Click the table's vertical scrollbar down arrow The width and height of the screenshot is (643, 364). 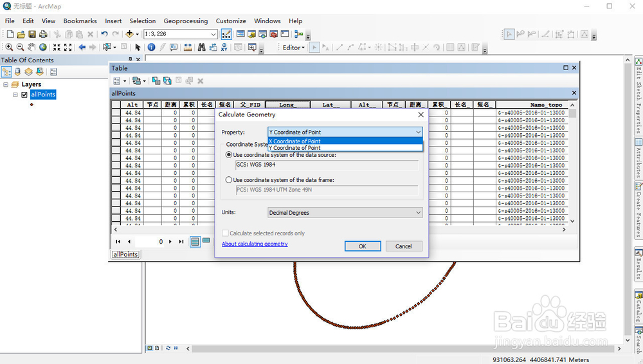pos(572,221)
